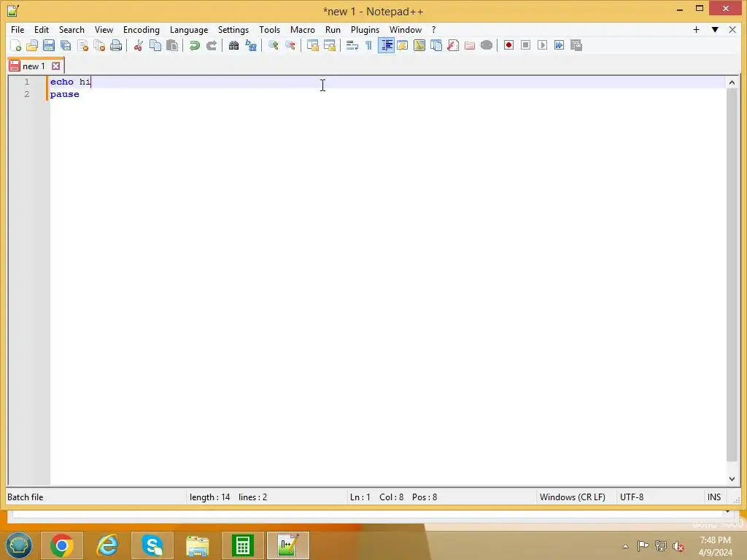The height and width of the screenshot is (560, 747).
Task: Open the question mark help menu
Action: [433, 29]
